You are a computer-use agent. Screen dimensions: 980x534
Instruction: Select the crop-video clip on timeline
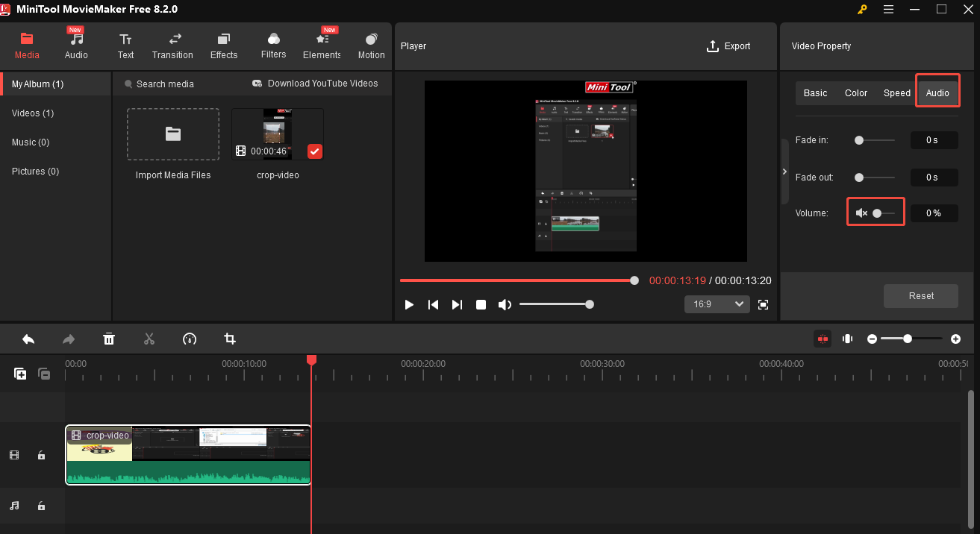coord(188,455)
